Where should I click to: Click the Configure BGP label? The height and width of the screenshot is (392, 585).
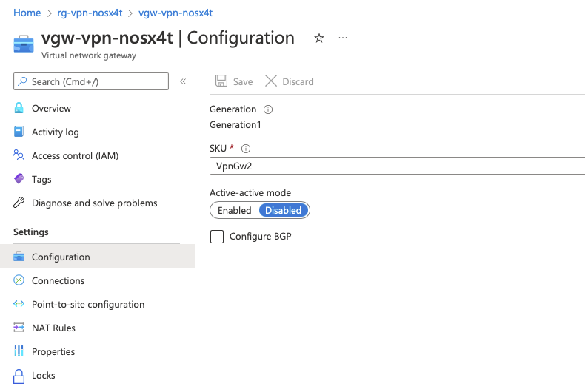coord(261,236)
